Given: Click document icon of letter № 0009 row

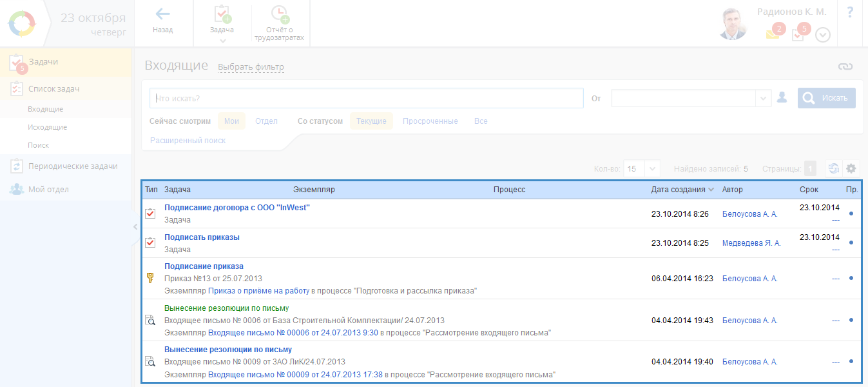Looking at the screenshot, I should point(150,362).
